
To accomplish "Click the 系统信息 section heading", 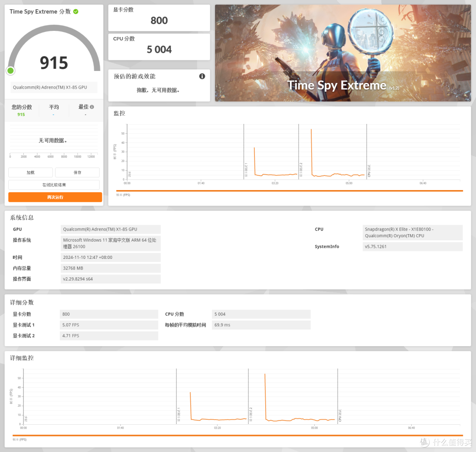I will [22, 217].
